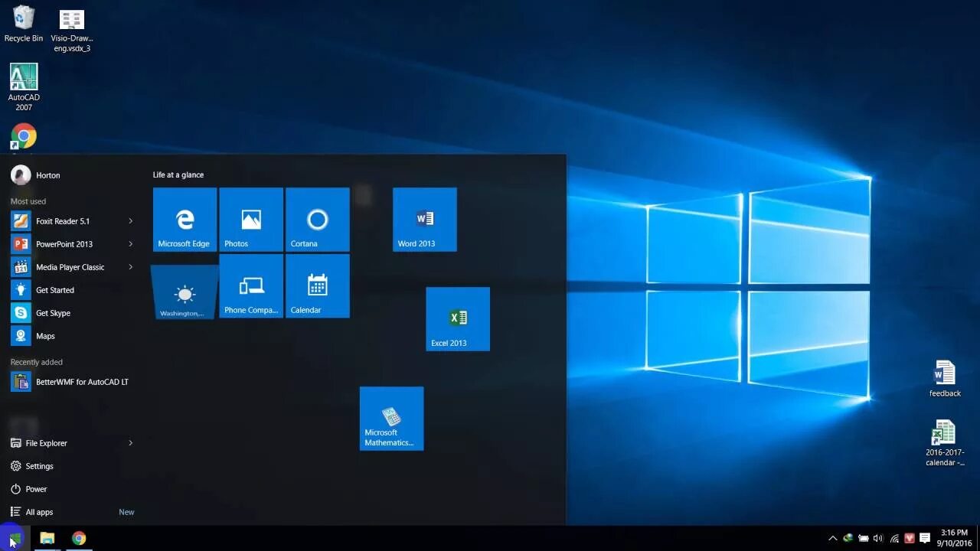980x551 pixels.
Task: Open the Phone Companion tile
Action: [251, 286]
